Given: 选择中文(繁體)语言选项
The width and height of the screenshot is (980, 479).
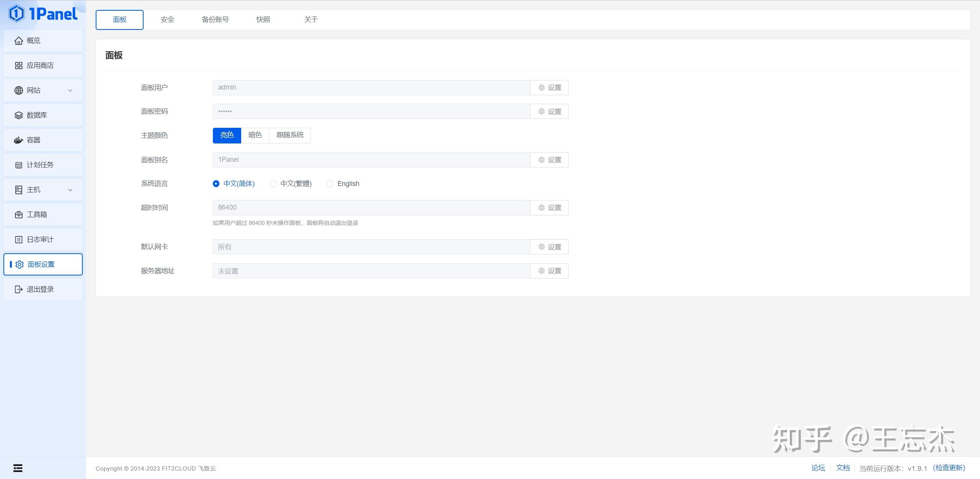Looking at the screenshot, I should pos(273,184).
